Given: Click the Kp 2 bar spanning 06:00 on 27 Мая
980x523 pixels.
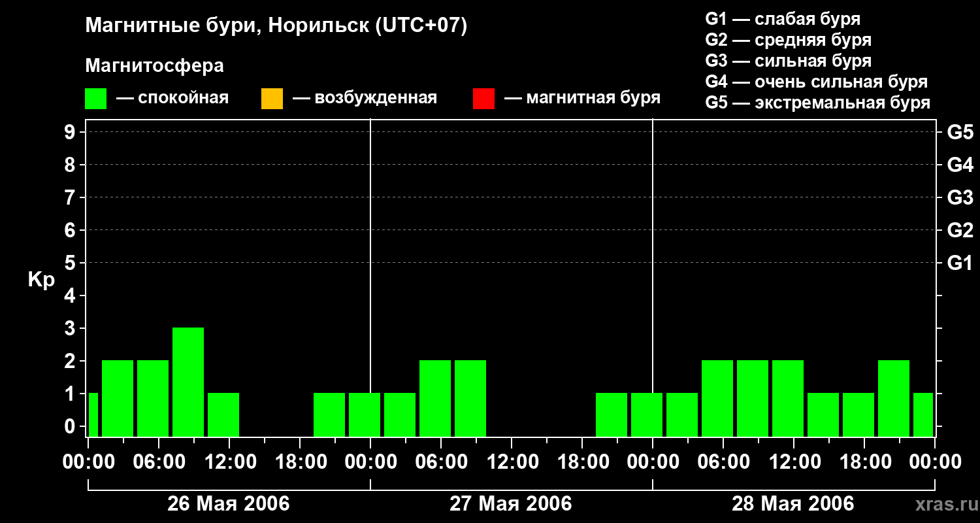Looking at the screenshot, I should coord(435,398).
